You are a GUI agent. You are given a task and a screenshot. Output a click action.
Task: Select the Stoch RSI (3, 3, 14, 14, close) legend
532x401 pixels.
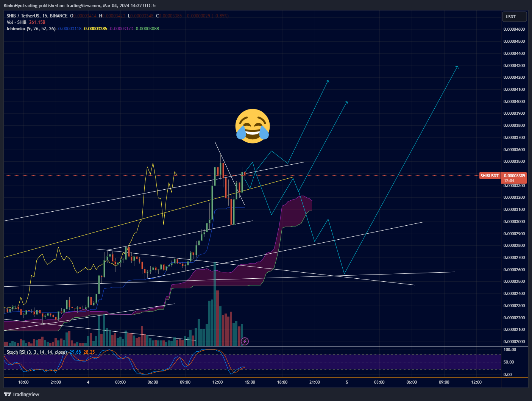37,352
